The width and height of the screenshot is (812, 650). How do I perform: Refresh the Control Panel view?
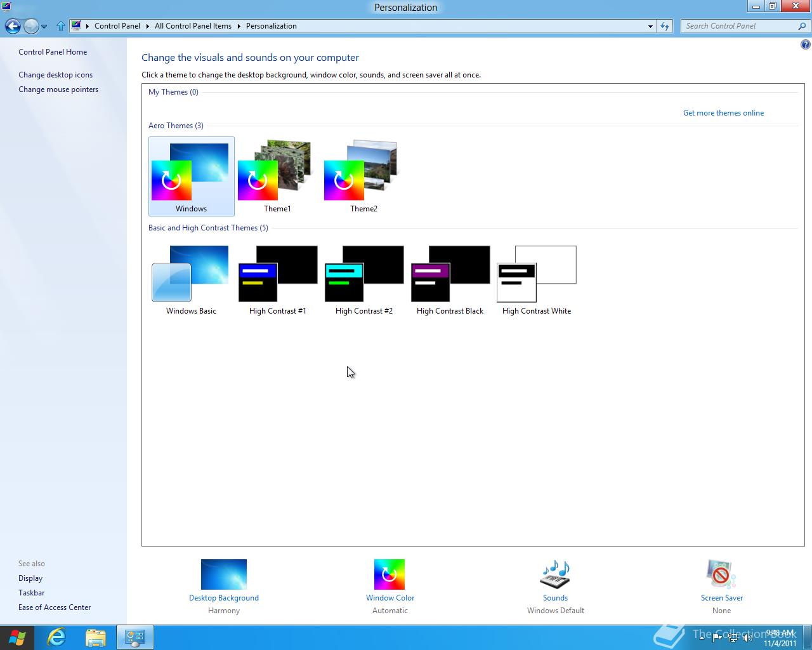[x=665, y=26]
